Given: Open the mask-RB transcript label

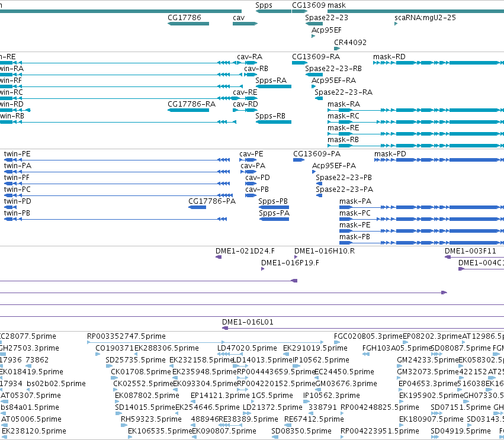Looking at the screenshot, I should 343,140.
